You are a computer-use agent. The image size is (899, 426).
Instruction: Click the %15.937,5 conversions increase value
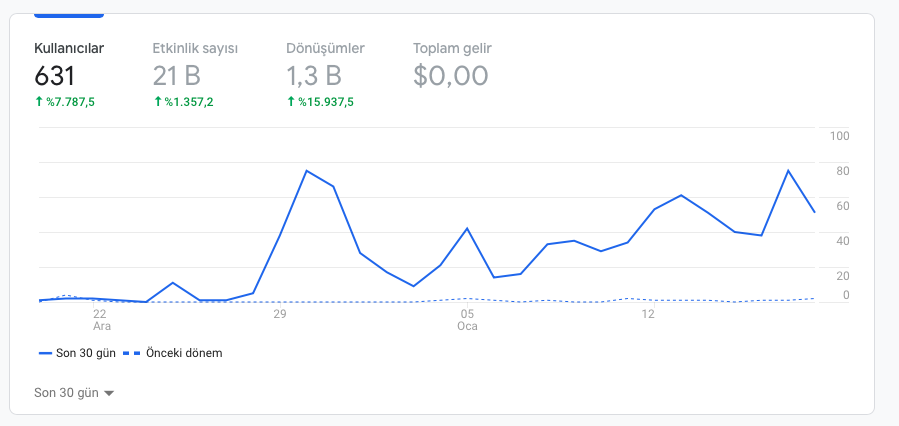(320, 102)
